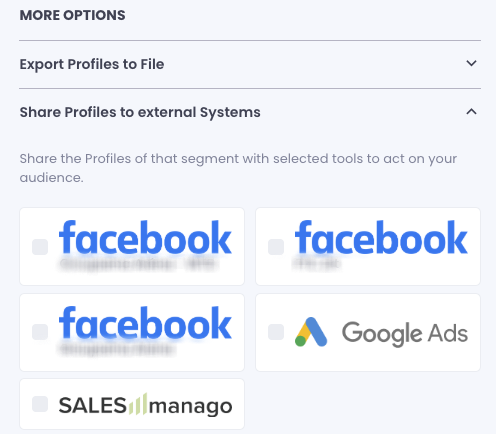Select the third Facebook account checkbox
496x434 pixels.
(x=40, y=332)
